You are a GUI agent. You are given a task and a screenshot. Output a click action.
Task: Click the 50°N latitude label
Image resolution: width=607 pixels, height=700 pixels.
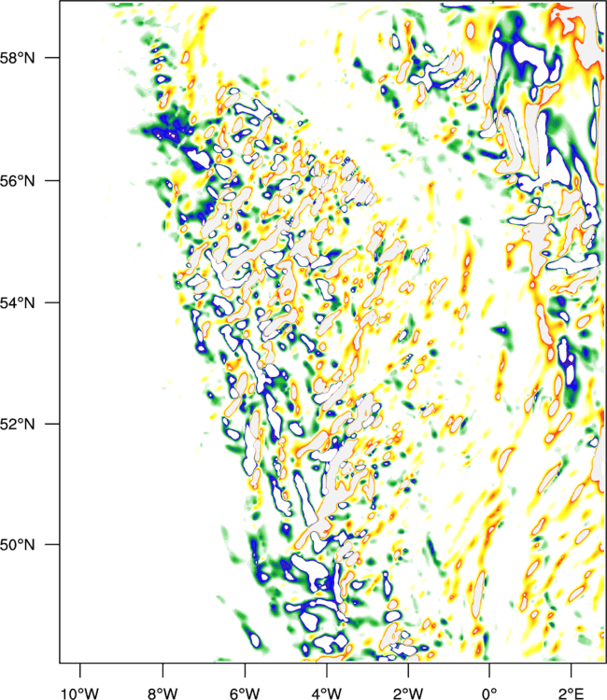[17, 545]
